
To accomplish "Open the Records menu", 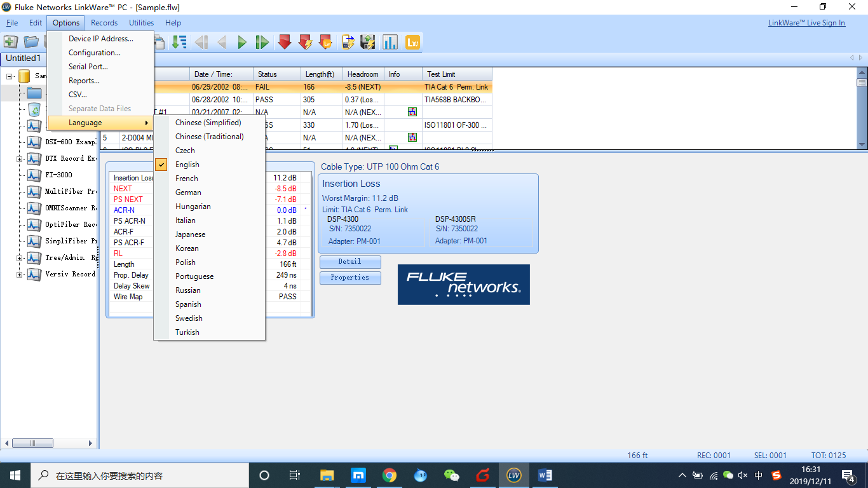I will coord(104,23).
